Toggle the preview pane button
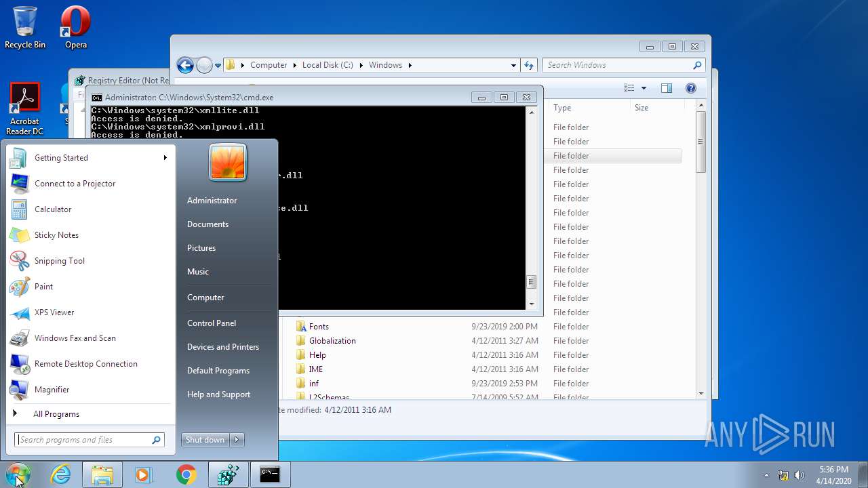 tap(666, 88)
